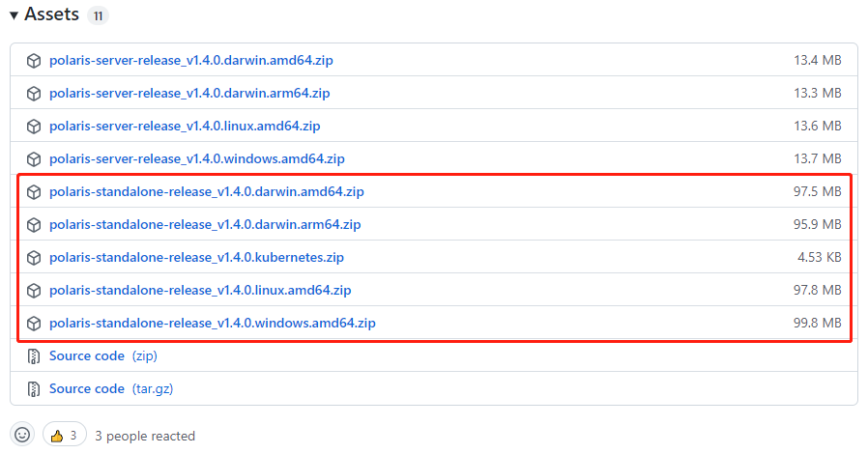Download polaris-server-release_v1.4.0.darwin.arm64.zip
The height and width of the screenshot is (454, 868).
189,94
